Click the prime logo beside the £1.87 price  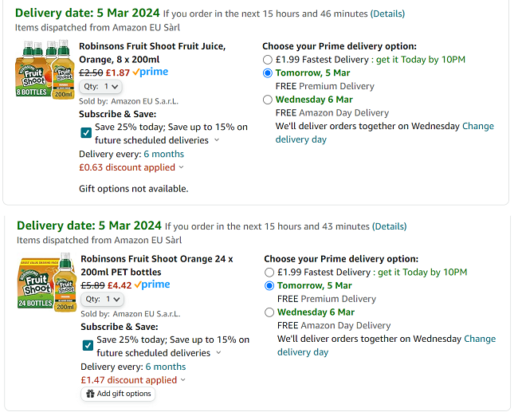tap(151, 72)
